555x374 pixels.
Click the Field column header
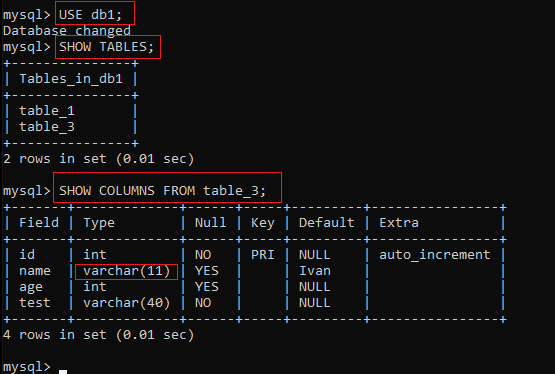[x=39, y=223]
